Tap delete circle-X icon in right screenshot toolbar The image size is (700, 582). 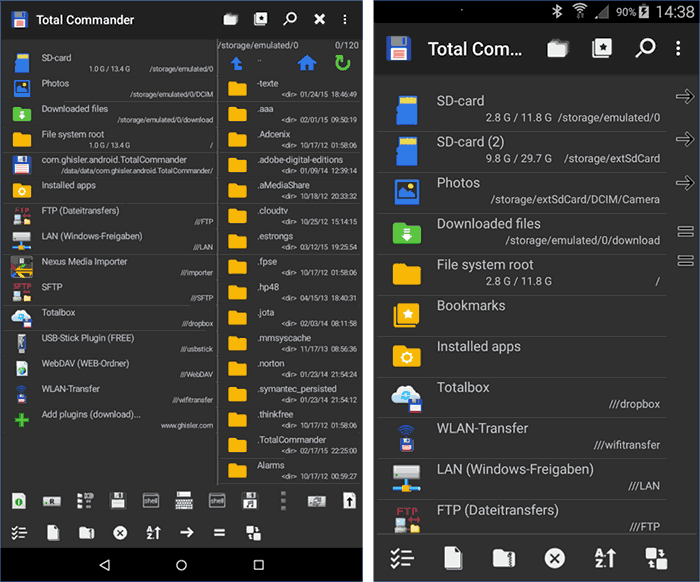[x=554, y=558]
